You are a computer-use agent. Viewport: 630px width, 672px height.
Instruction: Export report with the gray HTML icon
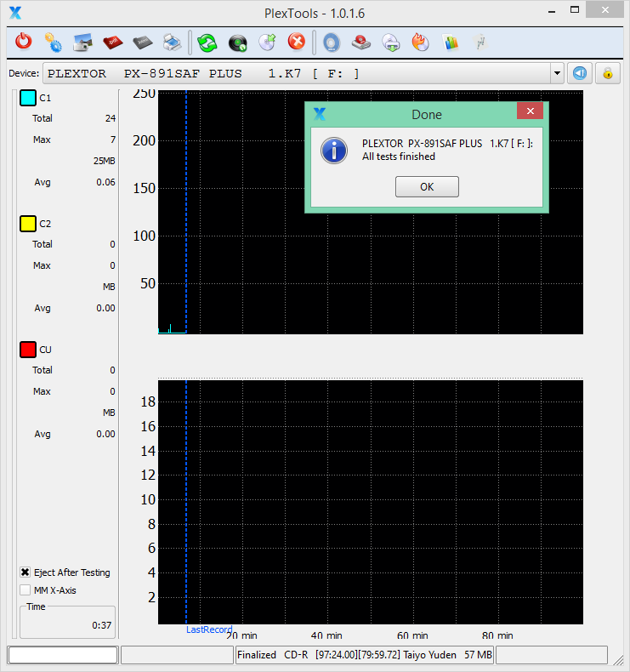tap(143, 43)
